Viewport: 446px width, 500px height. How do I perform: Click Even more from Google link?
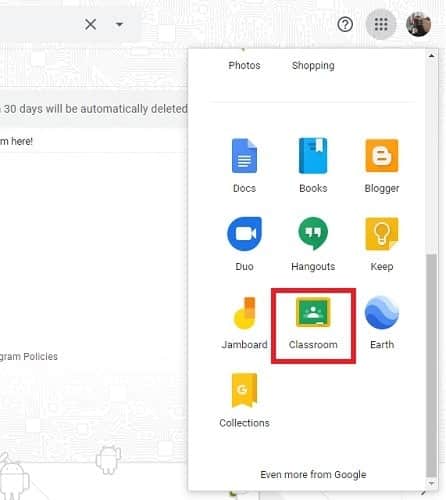click(313, 474)
